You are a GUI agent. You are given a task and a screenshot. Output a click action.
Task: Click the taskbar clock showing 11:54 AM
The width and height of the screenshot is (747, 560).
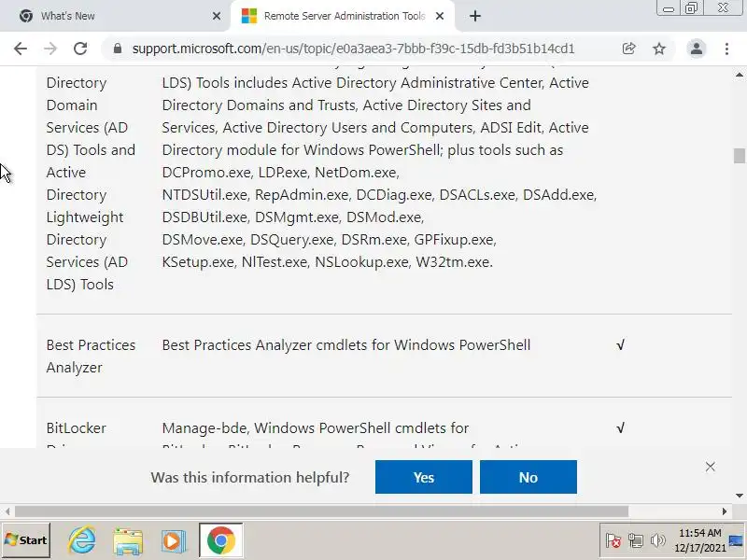click(699, 533)
